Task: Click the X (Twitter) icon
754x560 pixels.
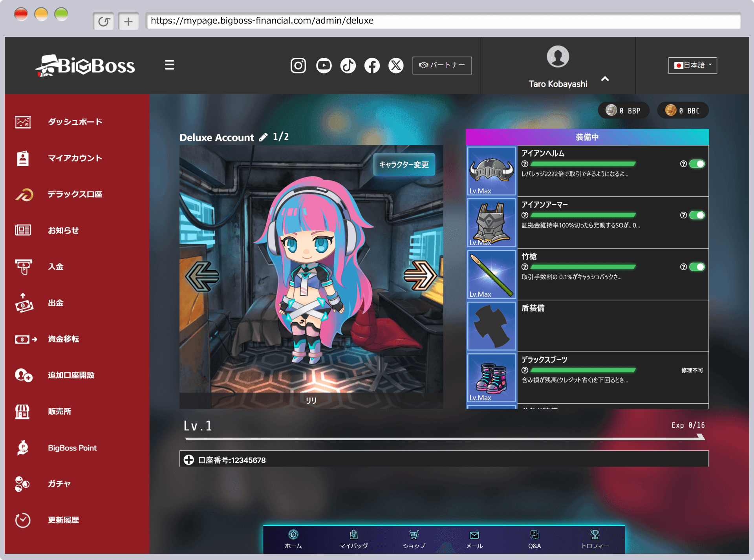Action: point(396,66)
